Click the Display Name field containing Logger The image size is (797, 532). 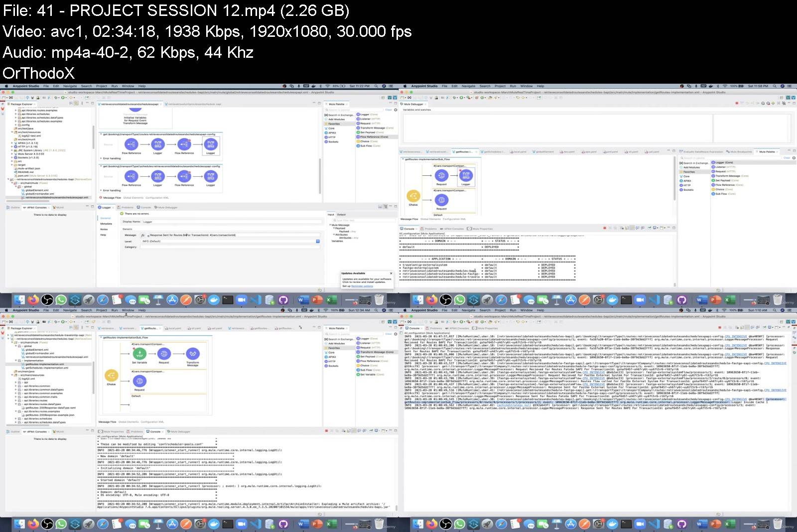[x=232, y=222]
